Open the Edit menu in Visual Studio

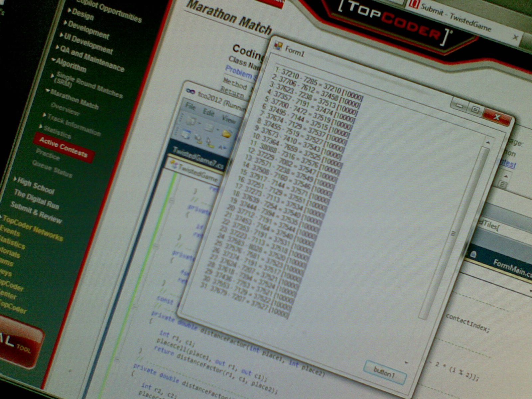click(x=208, y=112)
